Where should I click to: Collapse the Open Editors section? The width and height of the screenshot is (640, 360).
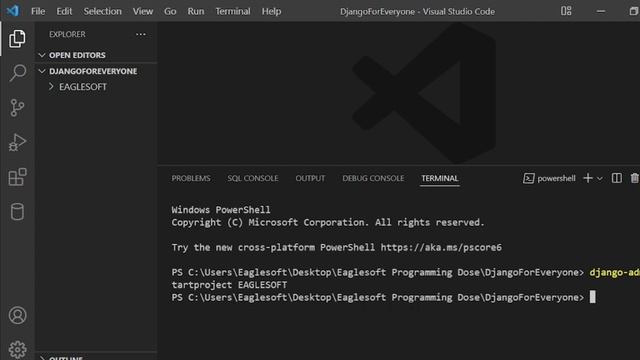42,55
